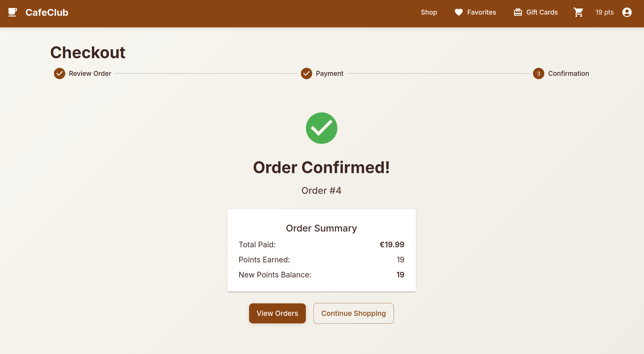Click the Order #4 number text
Image resolution: width=644 pixels, height=354 pixels.
tap(321, 191)
